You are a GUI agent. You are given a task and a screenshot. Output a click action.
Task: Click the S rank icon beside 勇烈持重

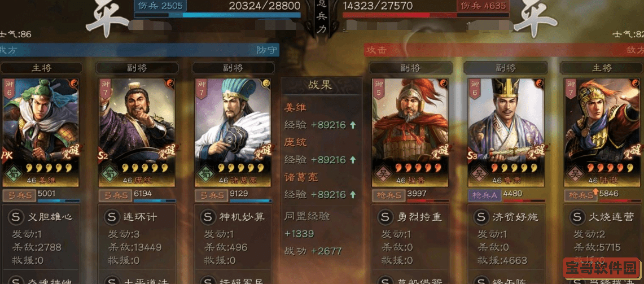pyautogui.click(x=385, y=217)
